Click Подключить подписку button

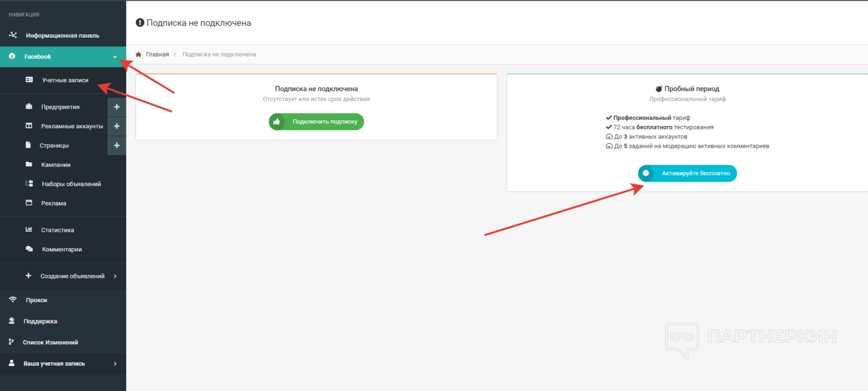(316, 122)
